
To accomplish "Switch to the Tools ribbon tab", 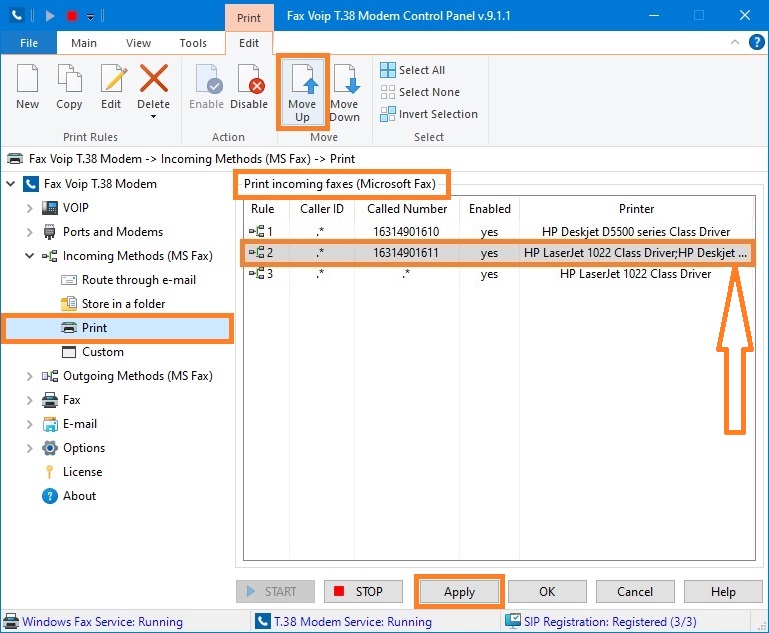I will point(193,43).
